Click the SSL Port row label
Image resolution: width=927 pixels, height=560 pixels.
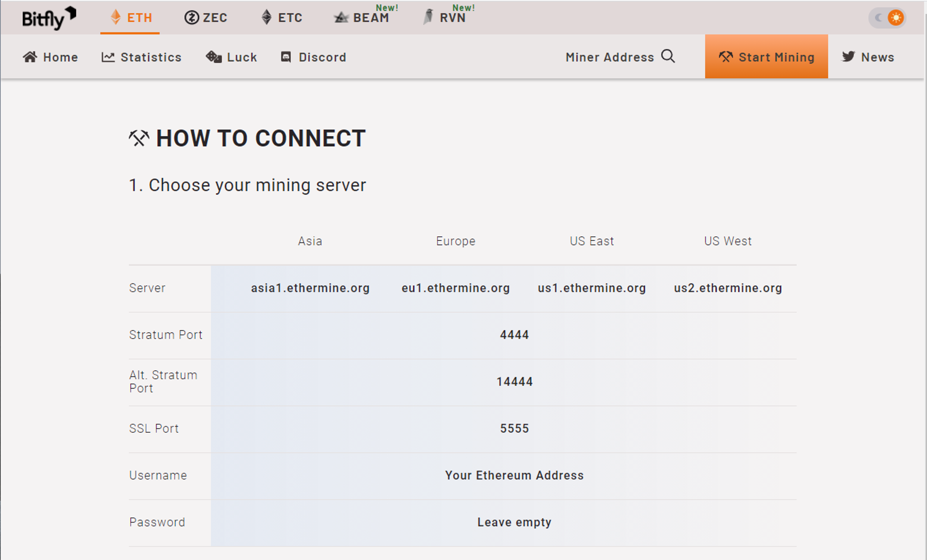[154, 428]
